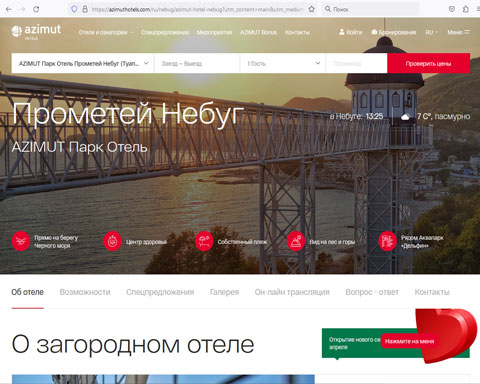
Task: Open the AZIMUT Bonus menu link
Action: (259, 32)
